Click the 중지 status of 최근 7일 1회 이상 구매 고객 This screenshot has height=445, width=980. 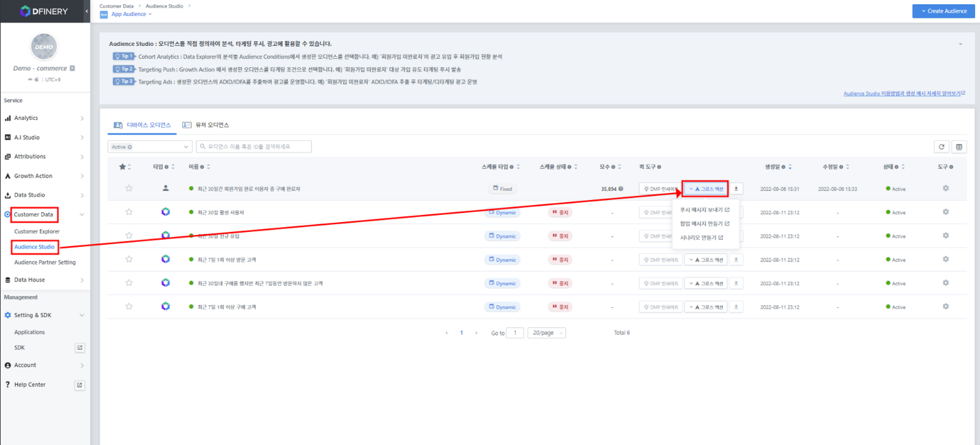(560, 307)
